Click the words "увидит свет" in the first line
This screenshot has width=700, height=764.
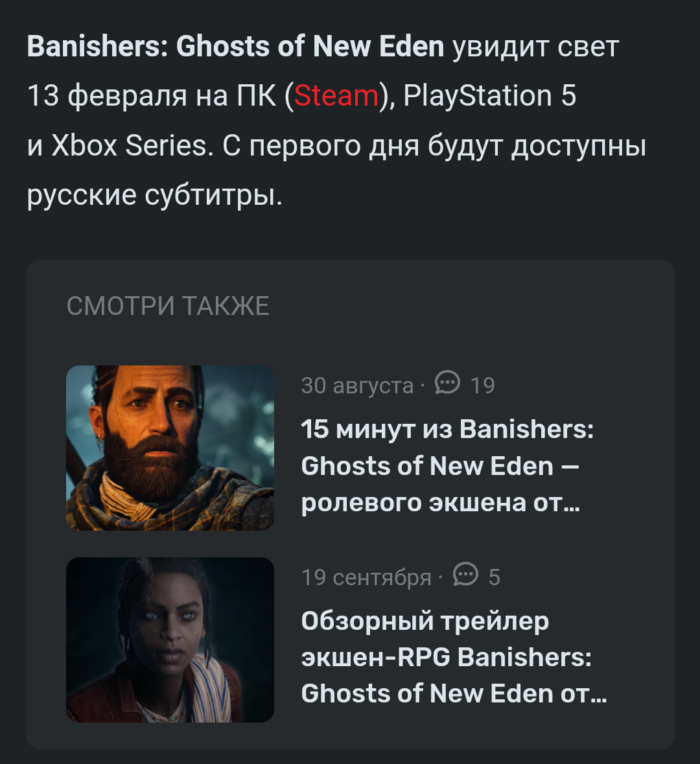[536, 47]
